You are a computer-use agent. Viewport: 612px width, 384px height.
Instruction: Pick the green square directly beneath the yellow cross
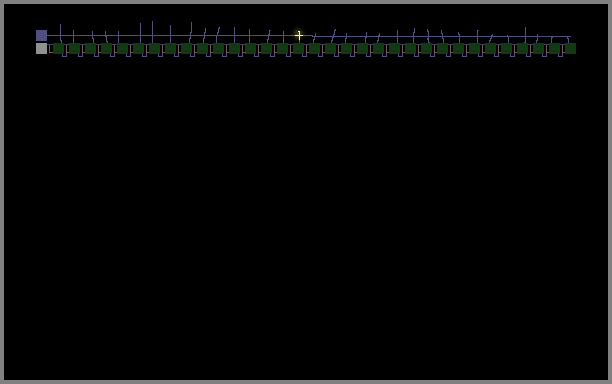coord(299,48)
